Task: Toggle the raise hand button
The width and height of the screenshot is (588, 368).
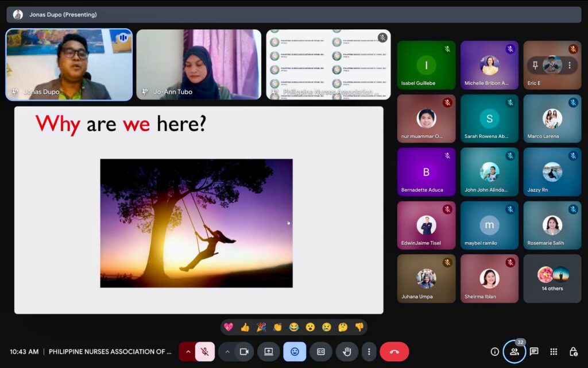Action: click(x=347, y=351)
